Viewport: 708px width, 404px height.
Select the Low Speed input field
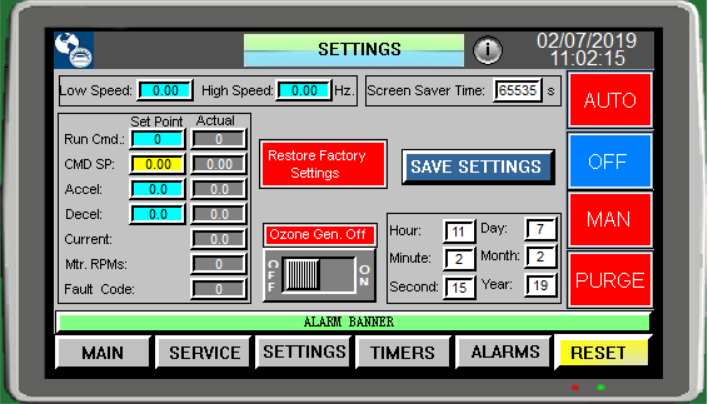tap(165, 91)
